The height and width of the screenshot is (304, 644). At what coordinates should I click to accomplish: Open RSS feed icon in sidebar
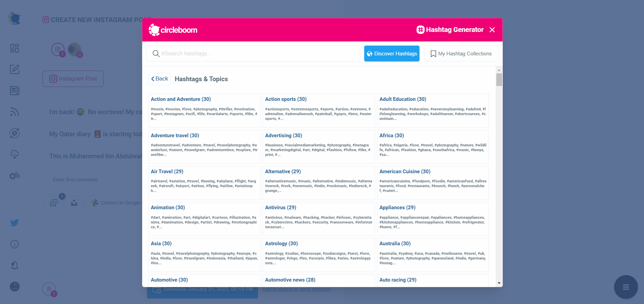pos(15,112)
